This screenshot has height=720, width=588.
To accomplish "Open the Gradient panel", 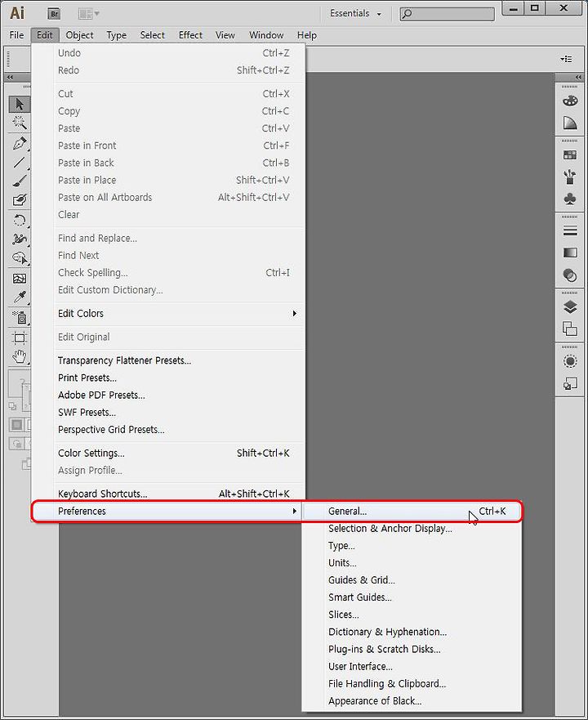I will [570, 253].
